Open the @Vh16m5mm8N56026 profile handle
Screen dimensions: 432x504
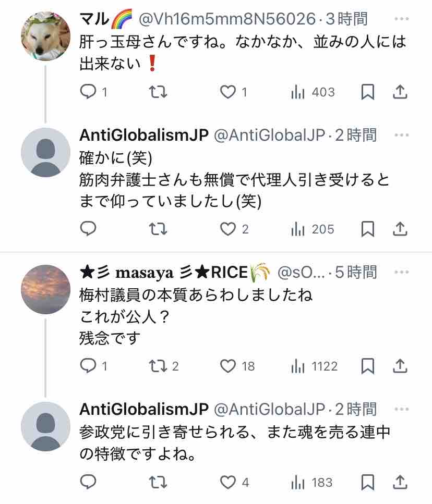227,19
